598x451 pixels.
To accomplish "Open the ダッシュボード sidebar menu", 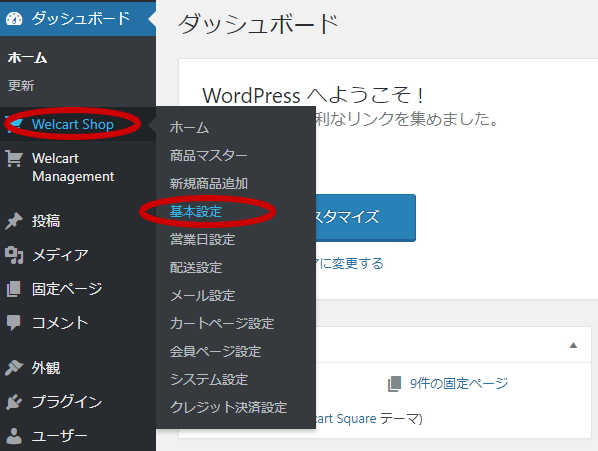I will coord(78,18).
